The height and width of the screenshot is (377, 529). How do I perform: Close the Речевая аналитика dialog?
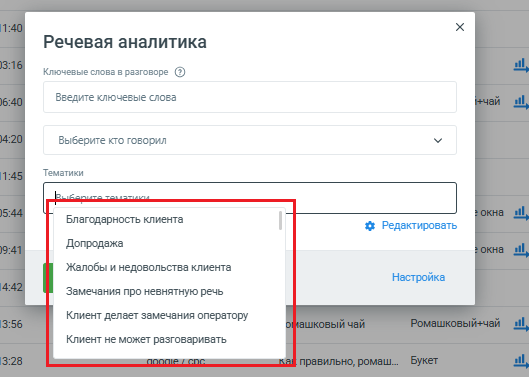460,27
